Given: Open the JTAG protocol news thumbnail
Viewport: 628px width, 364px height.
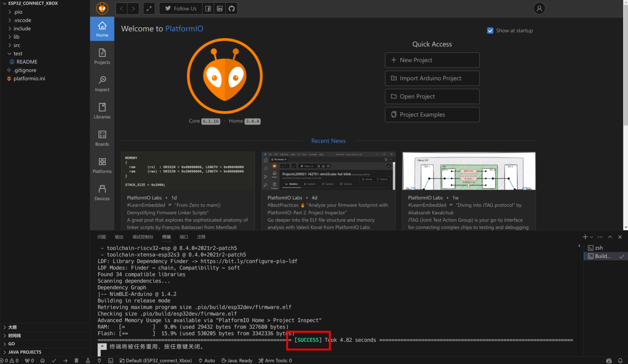Looking at the screenshot, I should tap(469, 171).
